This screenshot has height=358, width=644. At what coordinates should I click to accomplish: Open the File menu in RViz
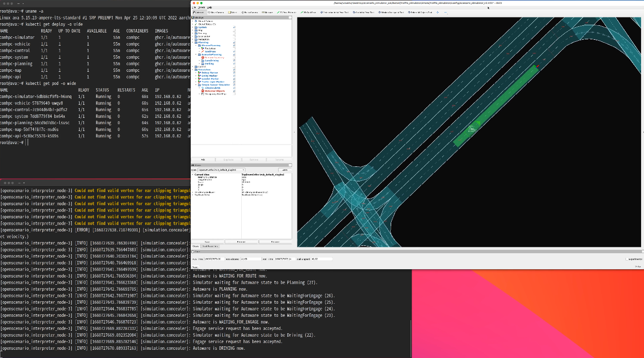tap(194, 7)
